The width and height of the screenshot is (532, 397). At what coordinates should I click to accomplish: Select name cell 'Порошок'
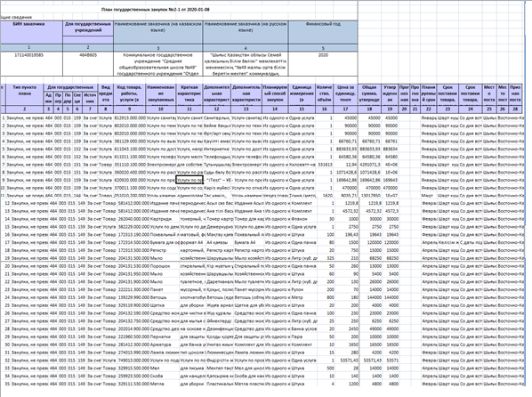point(165,266)
